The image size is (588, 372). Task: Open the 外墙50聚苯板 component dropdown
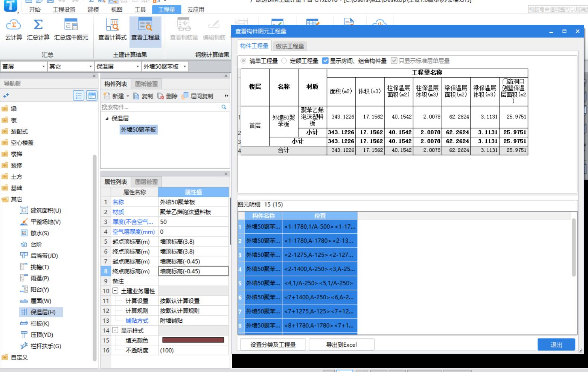pyautogui.click(x=184, y=67)
